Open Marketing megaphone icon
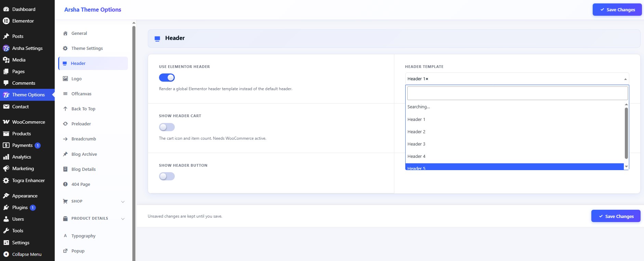The width and height of the screenshot is (644, 261). (x=6, y=168)
